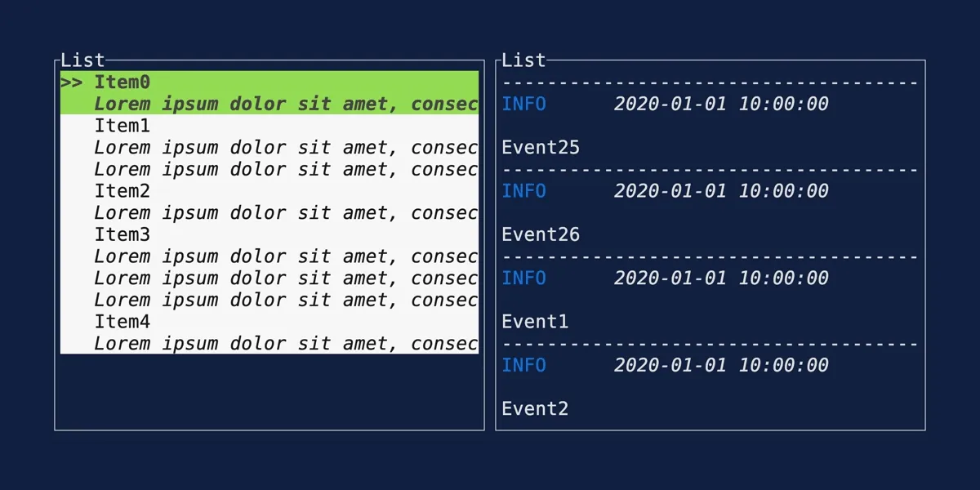The image size is (980, 490).
Task: Click the INFO label above Event26
Action: (523, 191)
